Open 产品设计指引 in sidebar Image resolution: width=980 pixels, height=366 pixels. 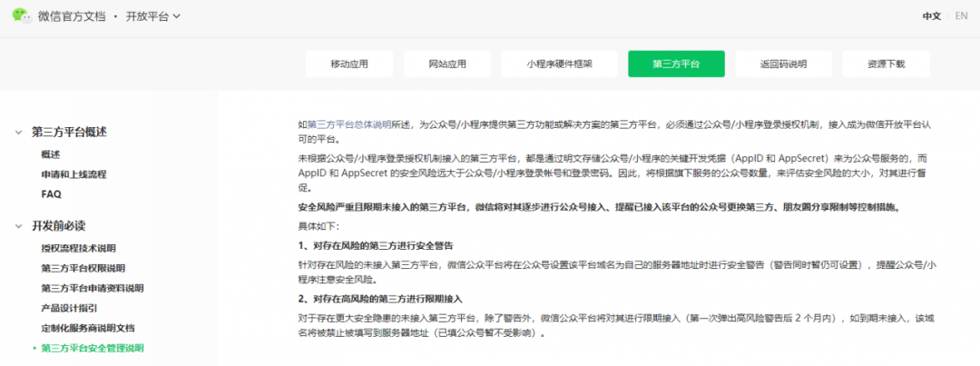pyautogui.click(x=69, y=308)
